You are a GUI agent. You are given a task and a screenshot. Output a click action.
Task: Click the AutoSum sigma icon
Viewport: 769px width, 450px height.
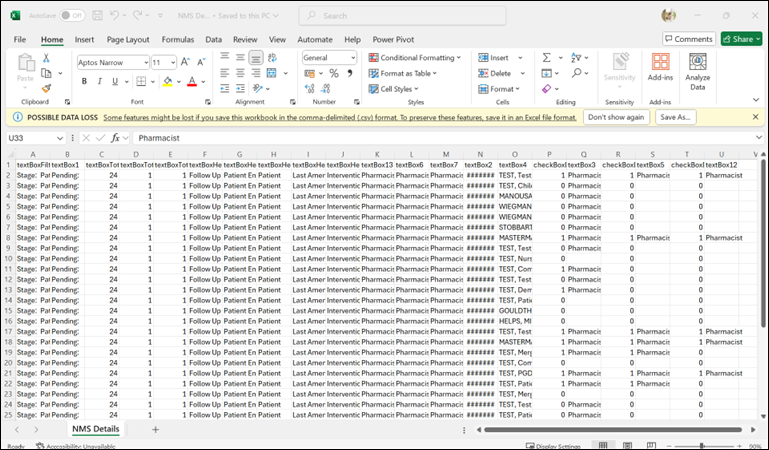pyautogui.click(x=546, y=58)
